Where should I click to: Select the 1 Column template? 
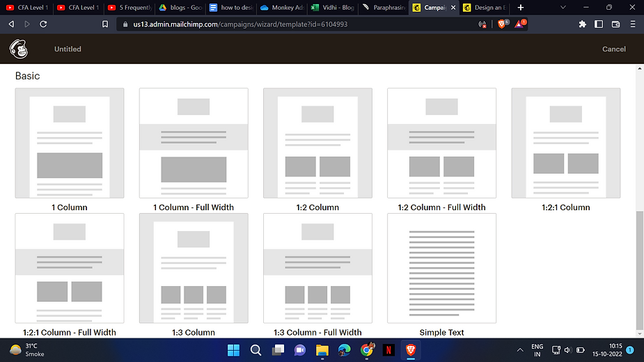pyautogui.click(x=70, y=143)
